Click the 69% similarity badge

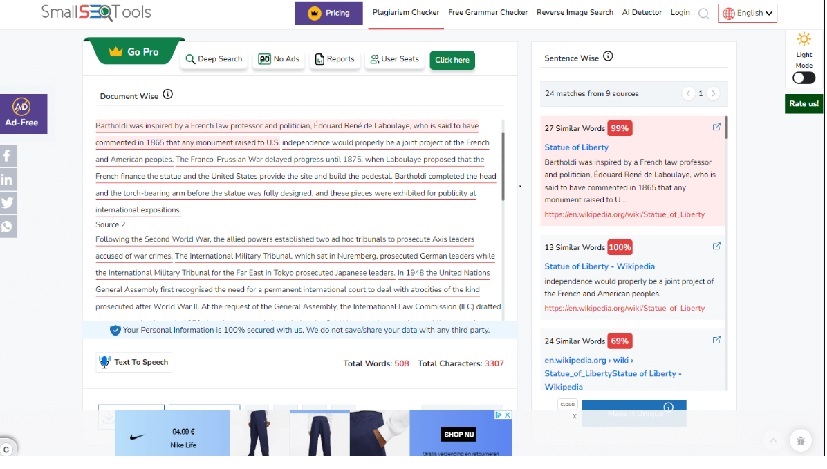620,341
